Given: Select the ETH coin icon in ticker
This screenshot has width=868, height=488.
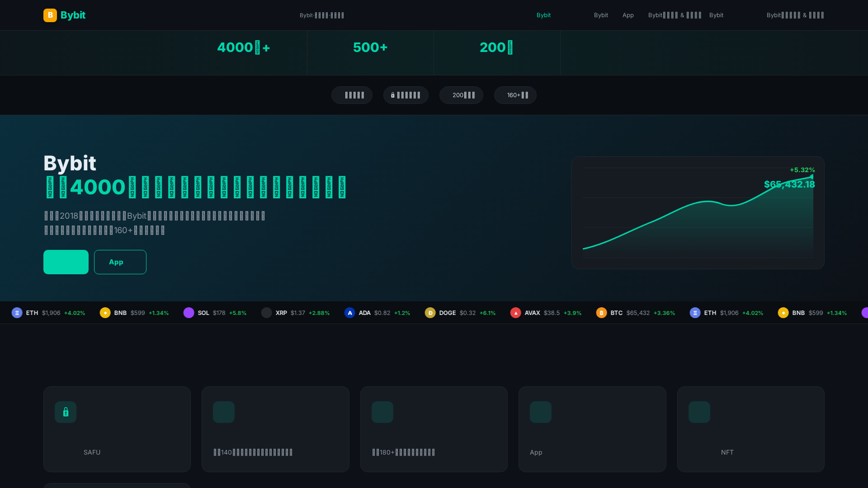Looking at the screenshot, I should coord(17,313).
